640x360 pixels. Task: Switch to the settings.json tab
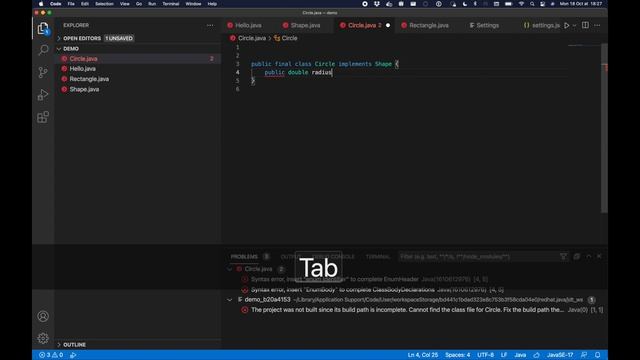point(542,25)
